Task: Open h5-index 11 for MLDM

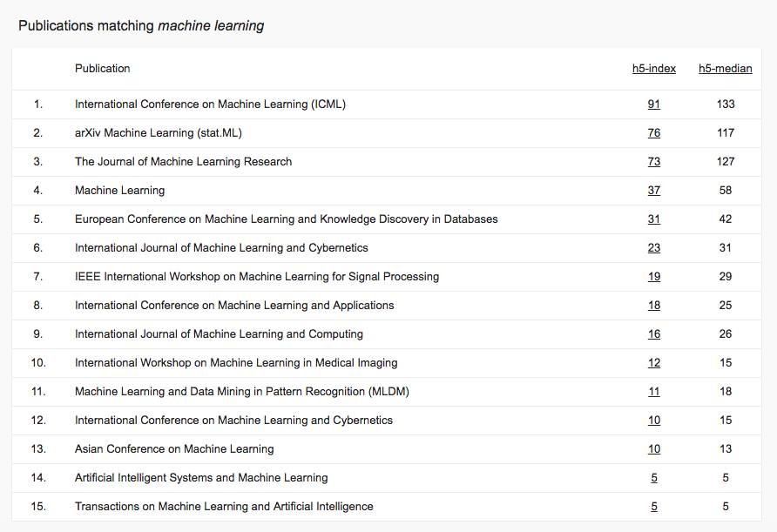Action: [653, 392]
